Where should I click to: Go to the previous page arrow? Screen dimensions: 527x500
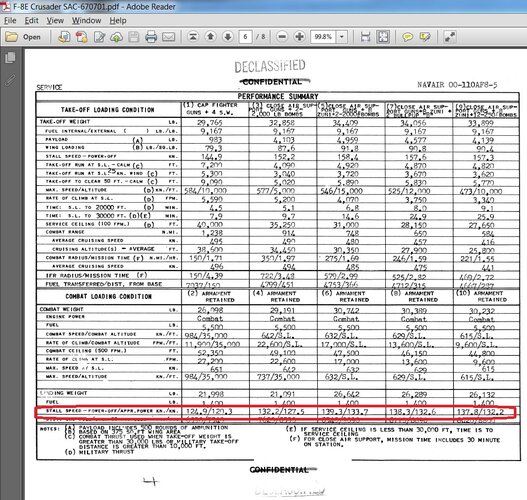pos(210,37)
